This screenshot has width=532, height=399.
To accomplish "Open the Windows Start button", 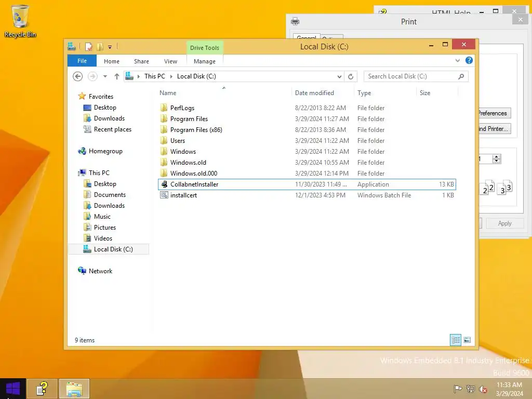I will point(13,389).
